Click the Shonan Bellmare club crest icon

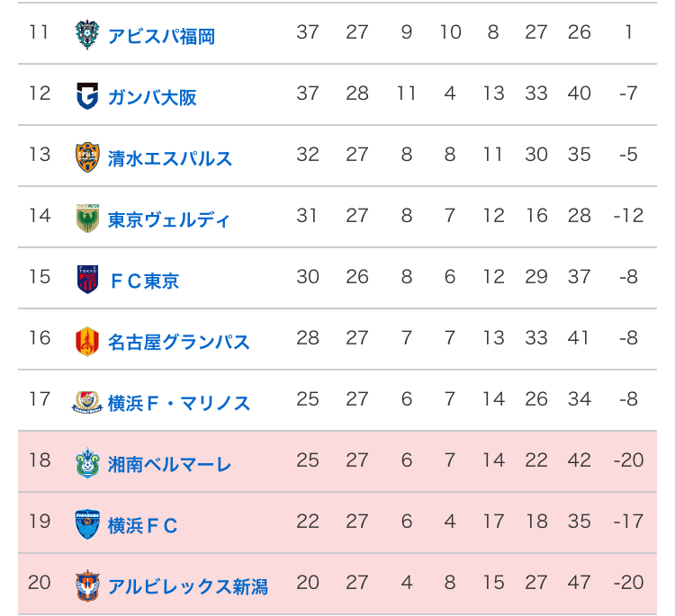pyautogui.click(x=86, y=462)
